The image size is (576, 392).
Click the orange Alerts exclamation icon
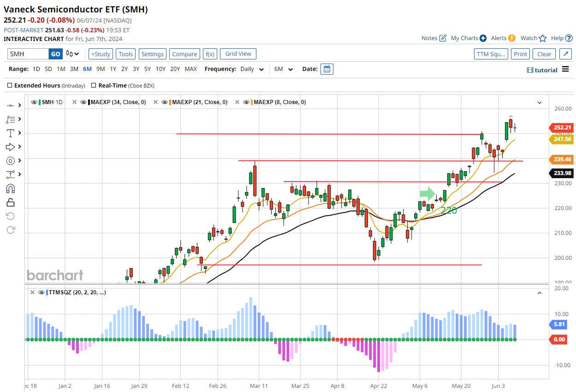[x=511, y=38]
